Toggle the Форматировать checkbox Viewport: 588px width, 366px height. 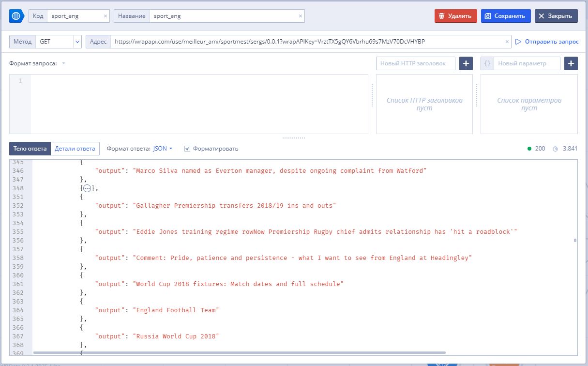pos(187,149)
